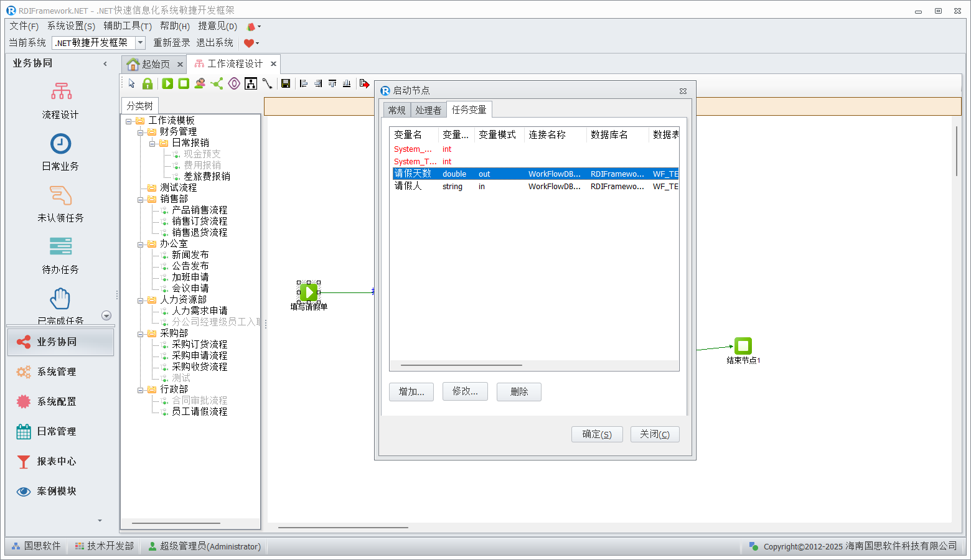Select the green branch node tool
Screen dimensions: 971x560
click(217, 83)
